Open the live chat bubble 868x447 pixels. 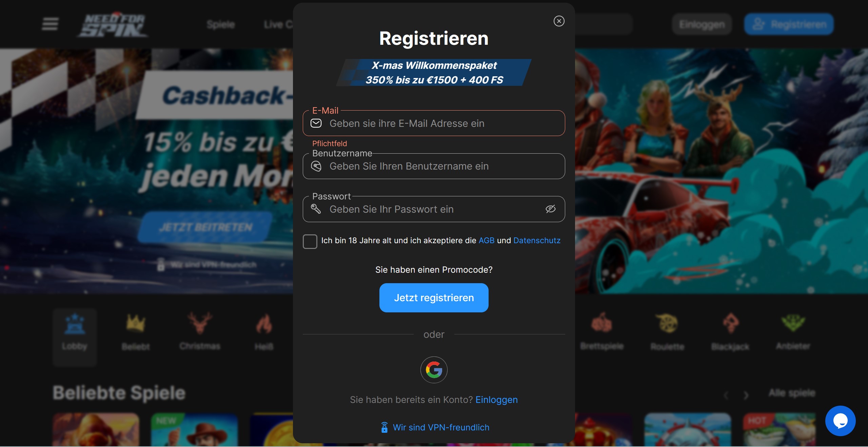[x=840, y=421]
